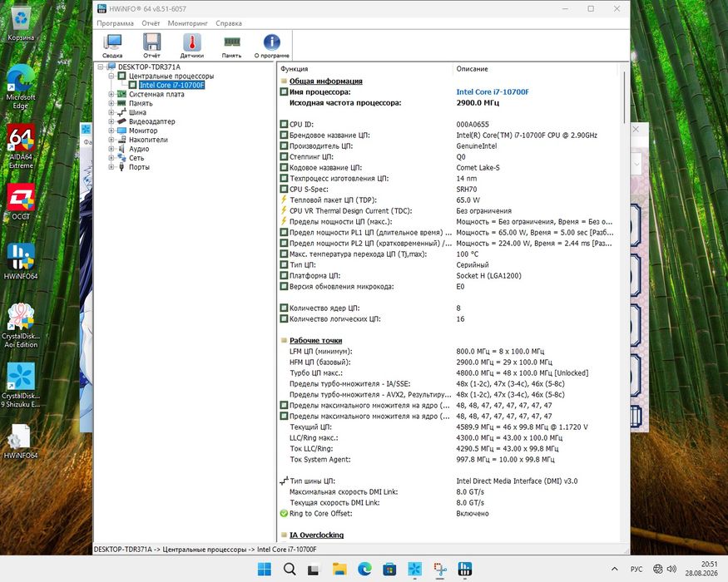Image resolution: width=728 pixels, height=582 pixels.
Task: Expand the Видеоадаптер tree node
Action: [x=111, y=121]
